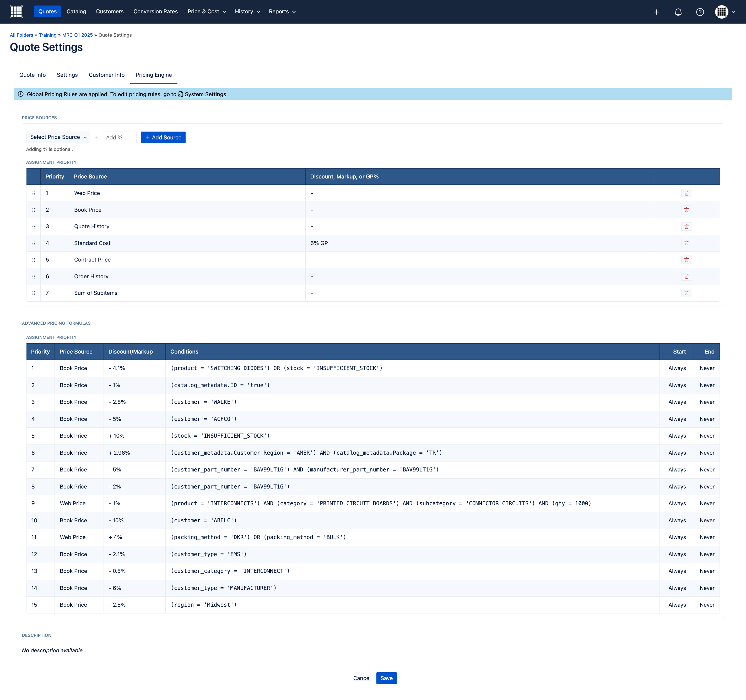The height and width of the screenshot is (700, 746).
Task: Expand the History menu
Action: (x=247, y=12)
